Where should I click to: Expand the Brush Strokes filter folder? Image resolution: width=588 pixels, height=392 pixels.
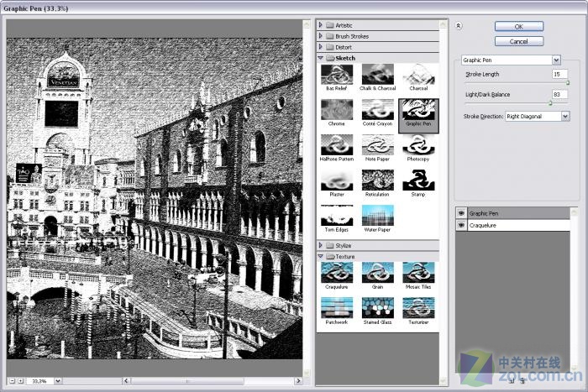321,36
